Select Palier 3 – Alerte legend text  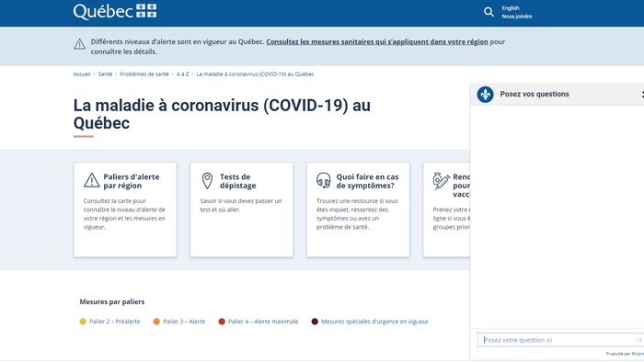click(184, 322)
